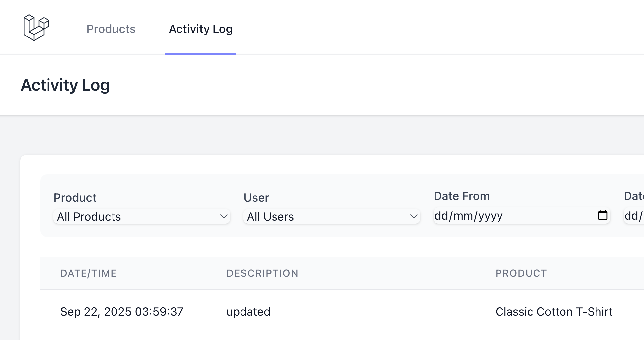Expand the All Users dropdown
This screenshot has height=340, width=644.
point(331,216)
